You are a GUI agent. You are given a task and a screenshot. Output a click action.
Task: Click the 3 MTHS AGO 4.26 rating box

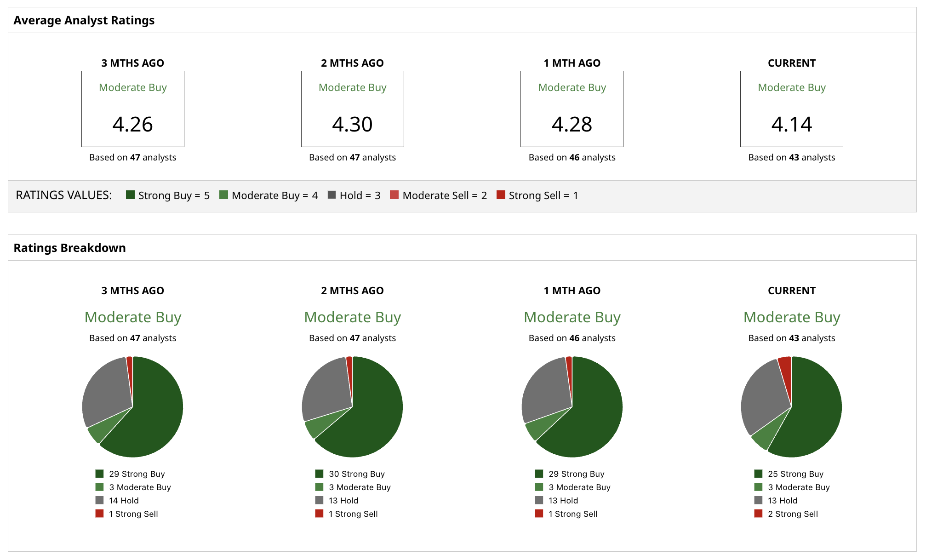coord(133,109)
